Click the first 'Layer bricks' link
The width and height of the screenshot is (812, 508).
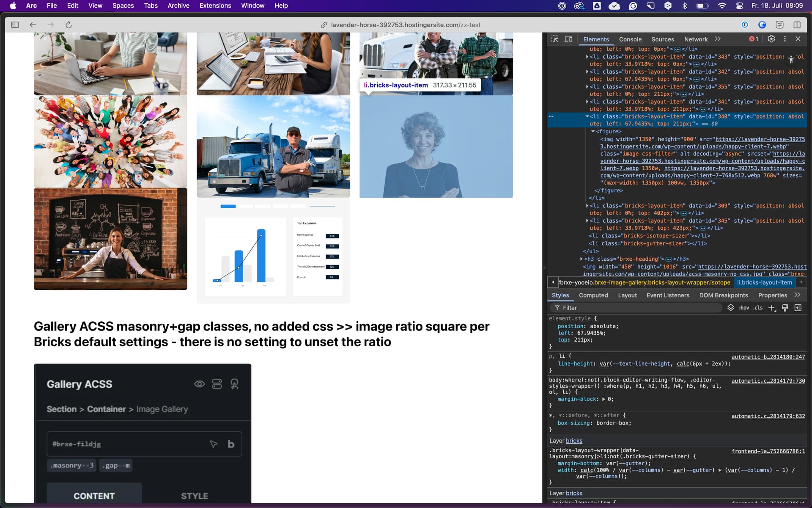coord(574,441)
